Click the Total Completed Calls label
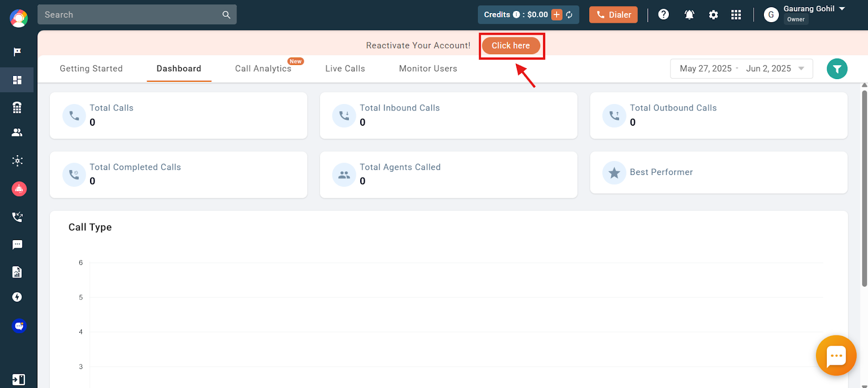 (135, 167)
